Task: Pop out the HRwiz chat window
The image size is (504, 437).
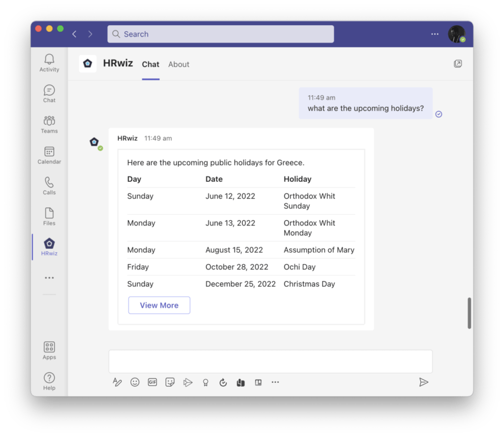Action: point(458,64)
